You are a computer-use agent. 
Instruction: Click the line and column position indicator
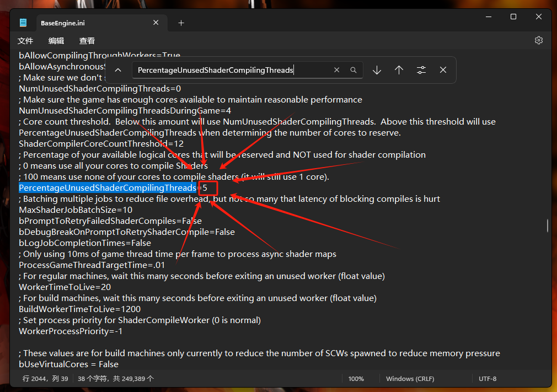click(x=45, y=379)
